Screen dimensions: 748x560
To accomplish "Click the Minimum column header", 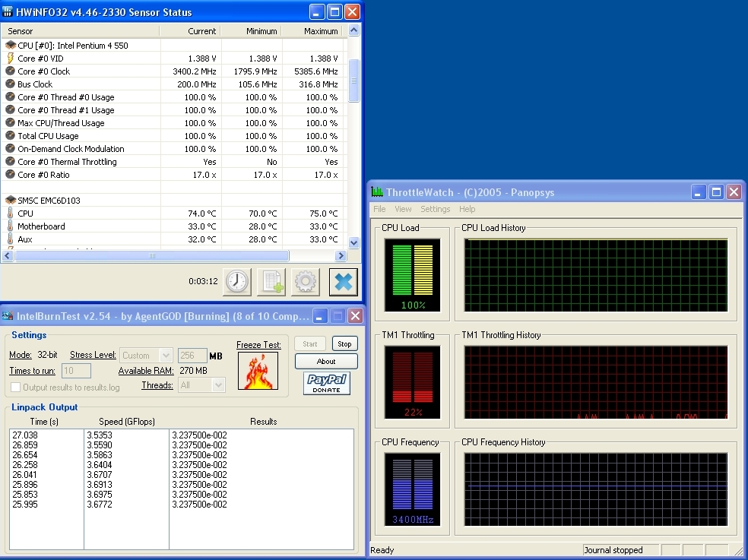I will coord(251,31).
